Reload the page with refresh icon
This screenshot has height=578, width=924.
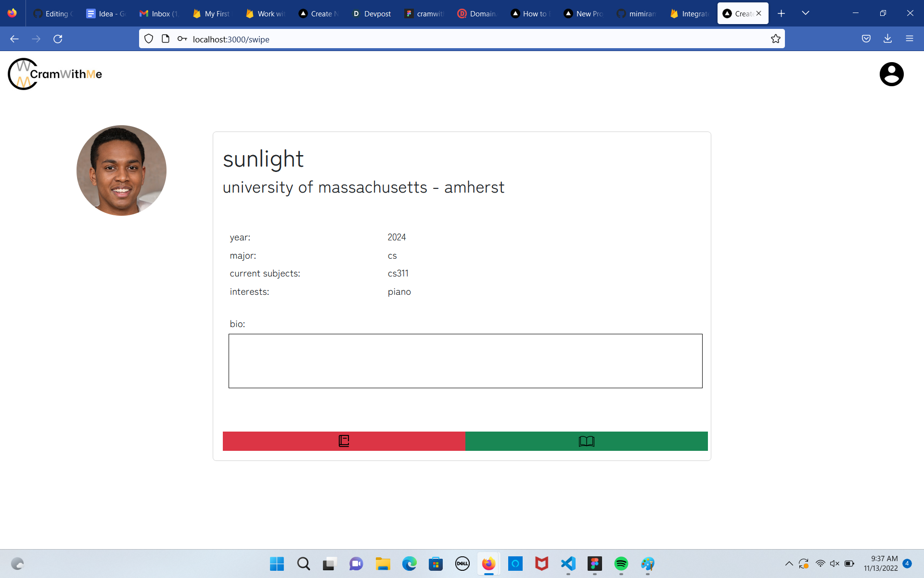pyautogui.click(x=58, y=39)
